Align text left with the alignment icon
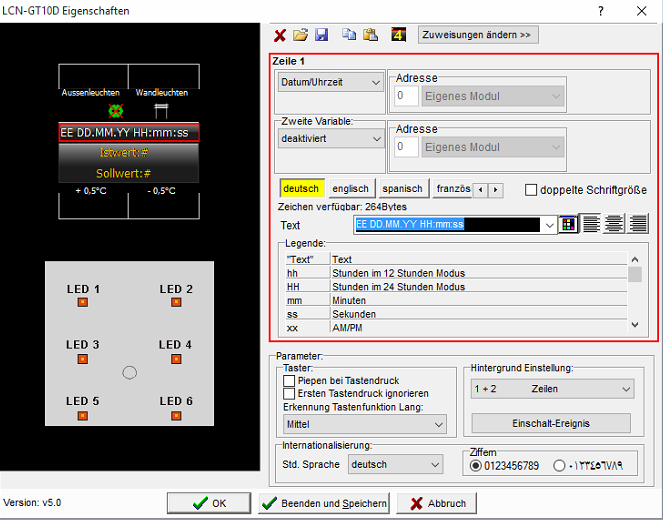The height and width of the screenshot is (520, 663). coord(592,225)
